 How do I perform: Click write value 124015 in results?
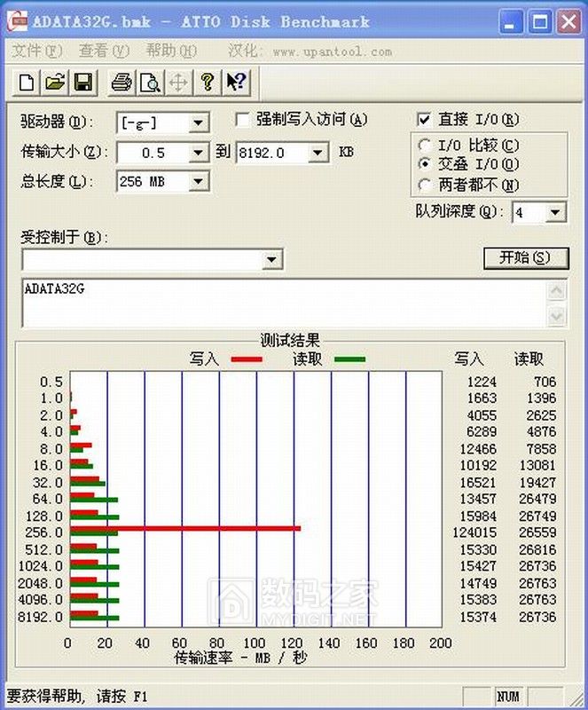tap(474, 532)
